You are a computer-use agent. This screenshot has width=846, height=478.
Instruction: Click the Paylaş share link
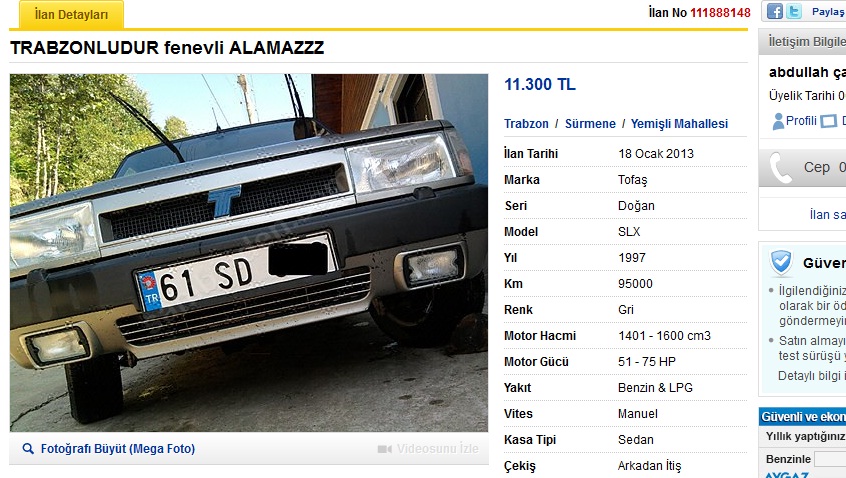coord(829,11)
